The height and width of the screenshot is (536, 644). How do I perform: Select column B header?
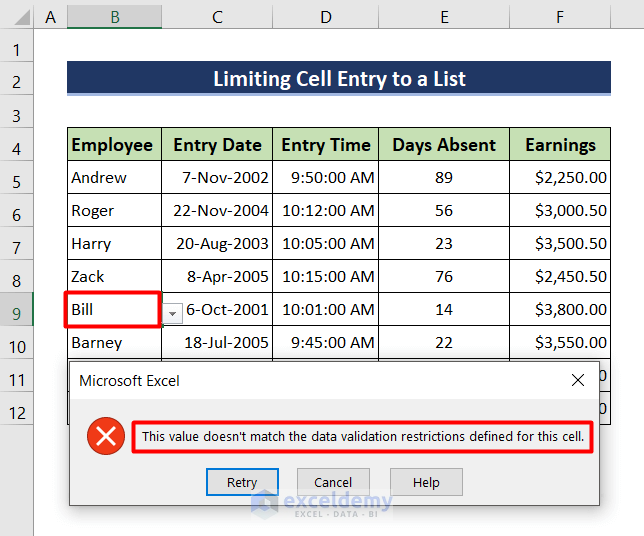pyautogui.click(x=115, y=17)
